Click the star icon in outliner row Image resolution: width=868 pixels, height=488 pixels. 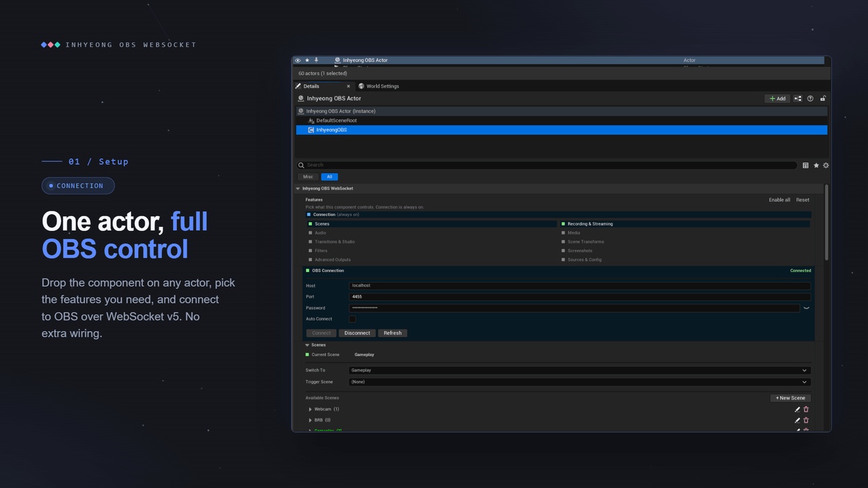[307, 60]
